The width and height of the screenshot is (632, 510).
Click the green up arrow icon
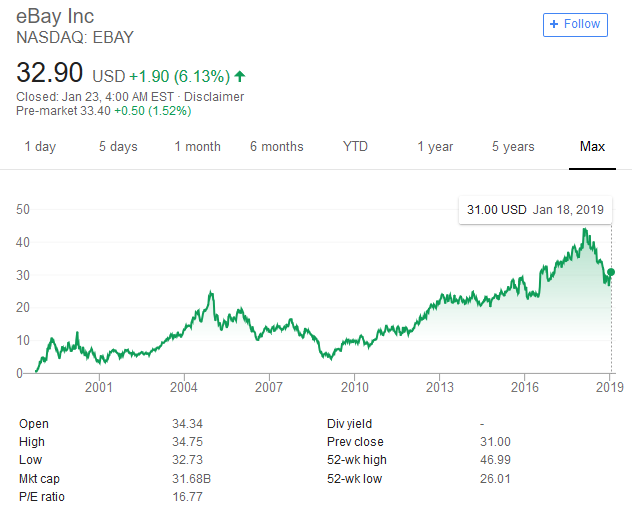(240, 76)
